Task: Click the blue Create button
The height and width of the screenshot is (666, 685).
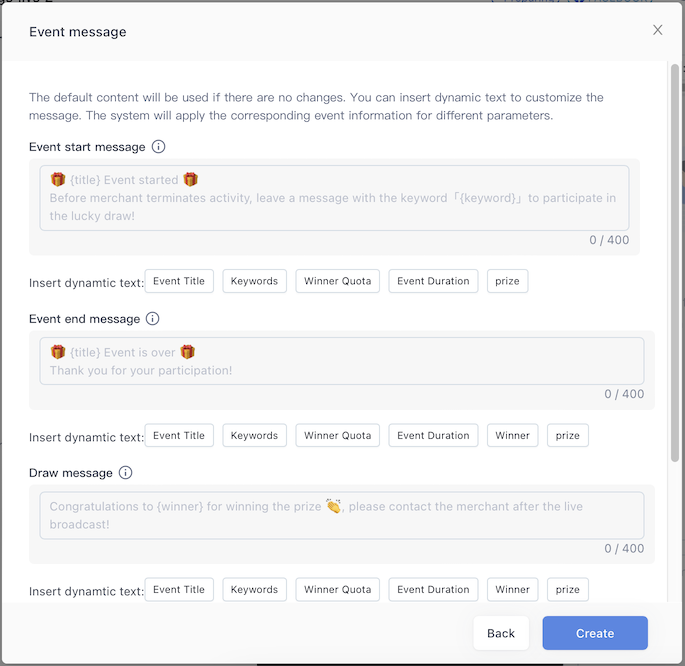Action: point(595,633)
